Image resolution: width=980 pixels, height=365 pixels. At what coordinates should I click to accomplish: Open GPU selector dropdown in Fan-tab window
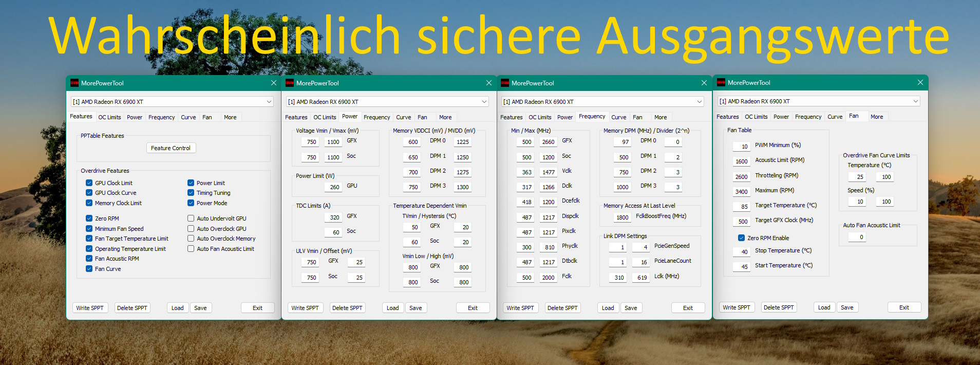coord(819,101)
